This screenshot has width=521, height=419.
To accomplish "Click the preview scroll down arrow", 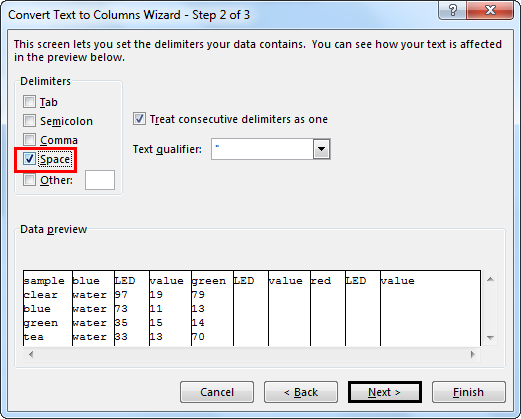I will [490, 338].
